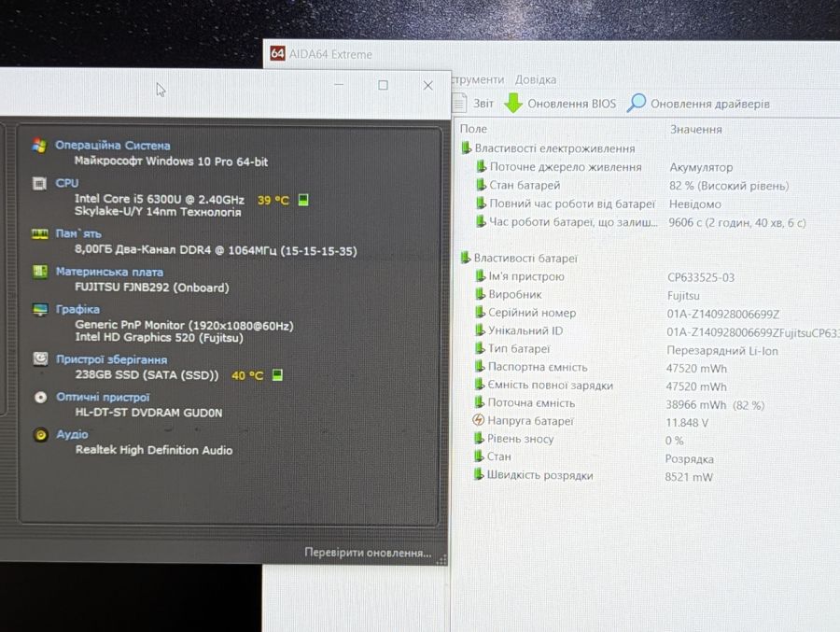Screen dimensions: 840x632
Task: Select the Серійний номер row
Action: [626, 313]
